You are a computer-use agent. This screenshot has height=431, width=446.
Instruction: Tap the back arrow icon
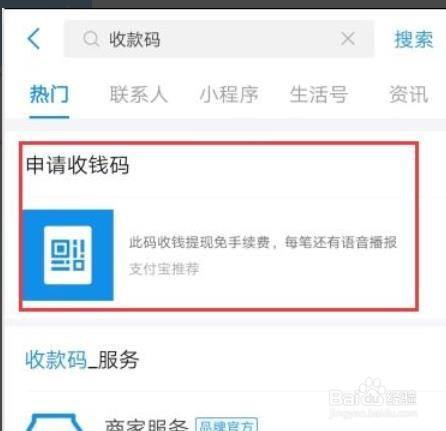pyautogui.click(x=33, y=39)
